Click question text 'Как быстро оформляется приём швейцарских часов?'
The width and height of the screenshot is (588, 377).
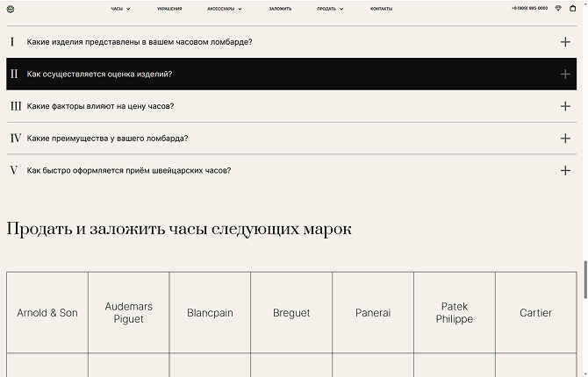129,171
